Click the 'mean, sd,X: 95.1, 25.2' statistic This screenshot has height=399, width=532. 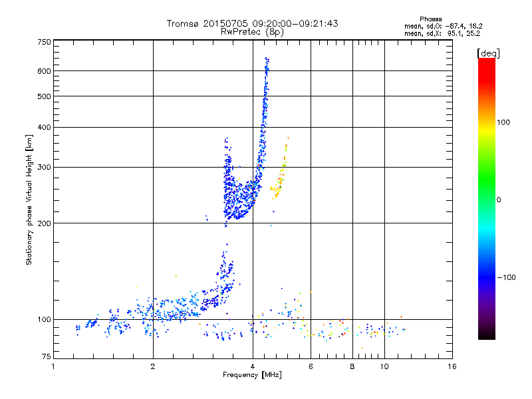(442, 33)
